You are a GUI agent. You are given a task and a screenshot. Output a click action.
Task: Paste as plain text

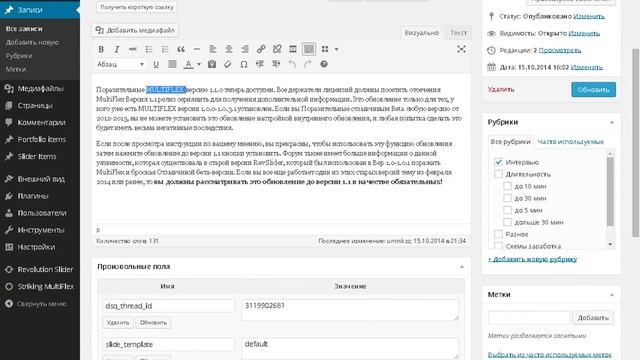[x=211, y=64]
